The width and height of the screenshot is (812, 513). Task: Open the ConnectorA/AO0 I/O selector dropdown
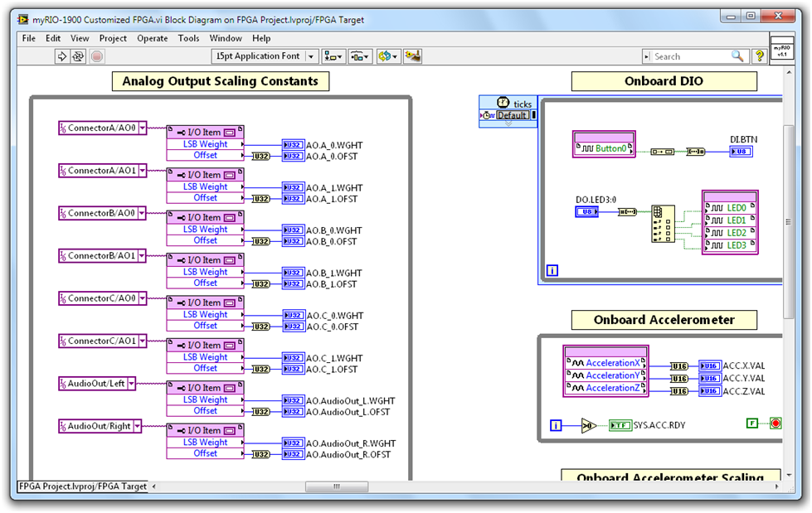[x=143, y=128]
